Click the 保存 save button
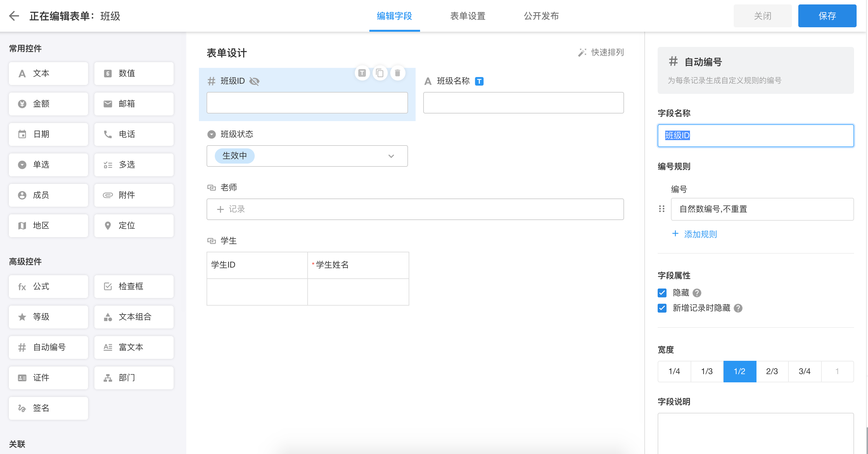This screenshot has width=868, height=454. point(827,16)
